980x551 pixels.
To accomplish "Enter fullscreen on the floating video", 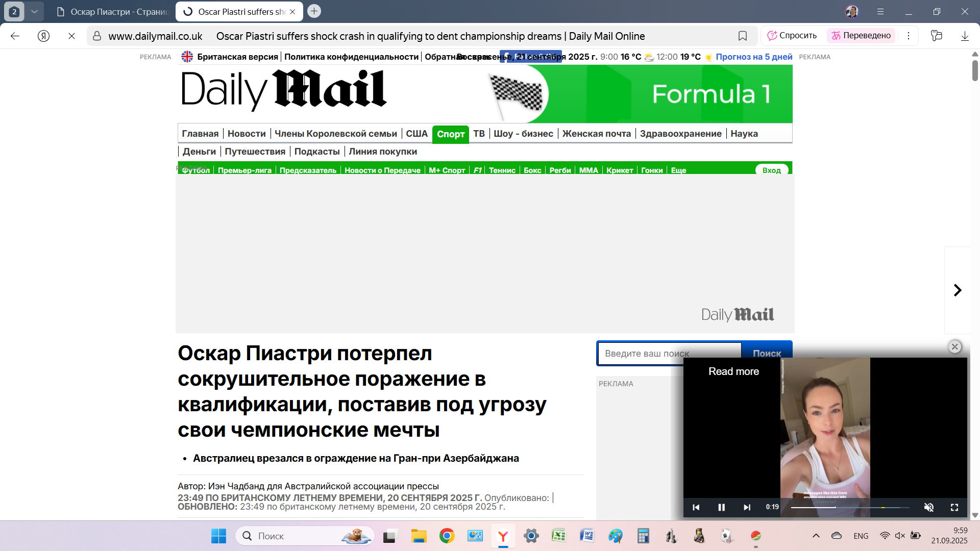I will [954, 507].
